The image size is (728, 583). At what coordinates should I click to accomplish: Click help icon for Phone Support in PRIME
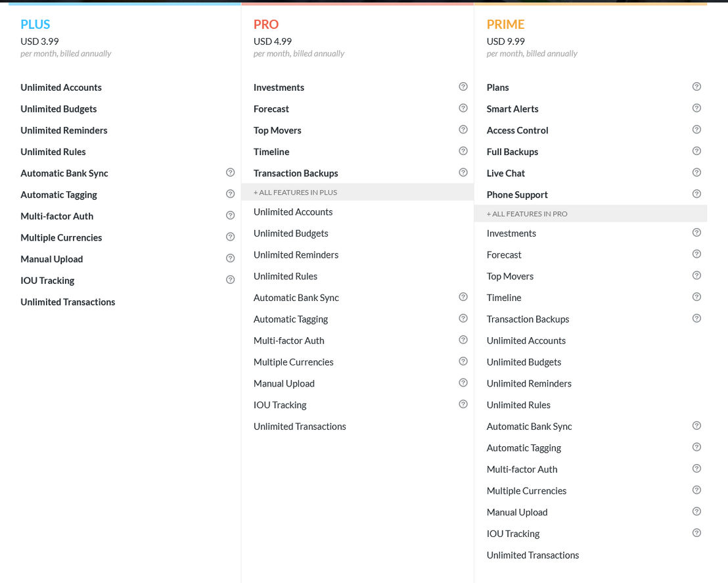tap(696, 194)
